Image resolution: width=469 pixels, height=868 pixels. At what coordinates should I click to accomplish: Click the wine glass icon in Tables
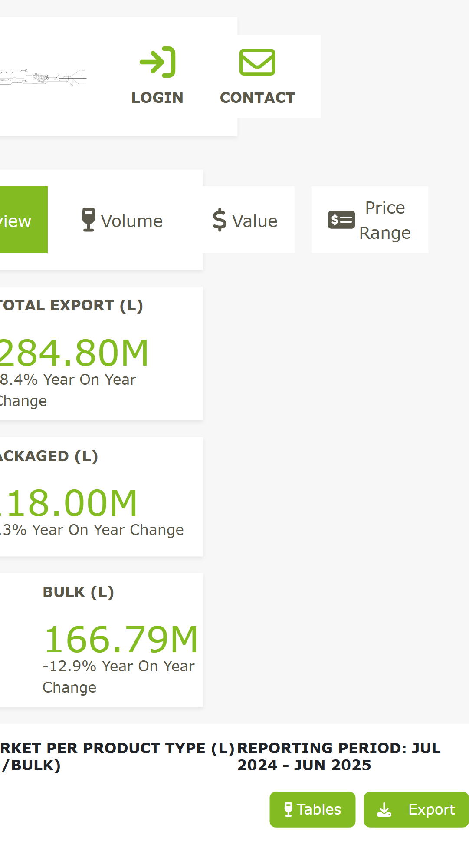click(288, 809)
